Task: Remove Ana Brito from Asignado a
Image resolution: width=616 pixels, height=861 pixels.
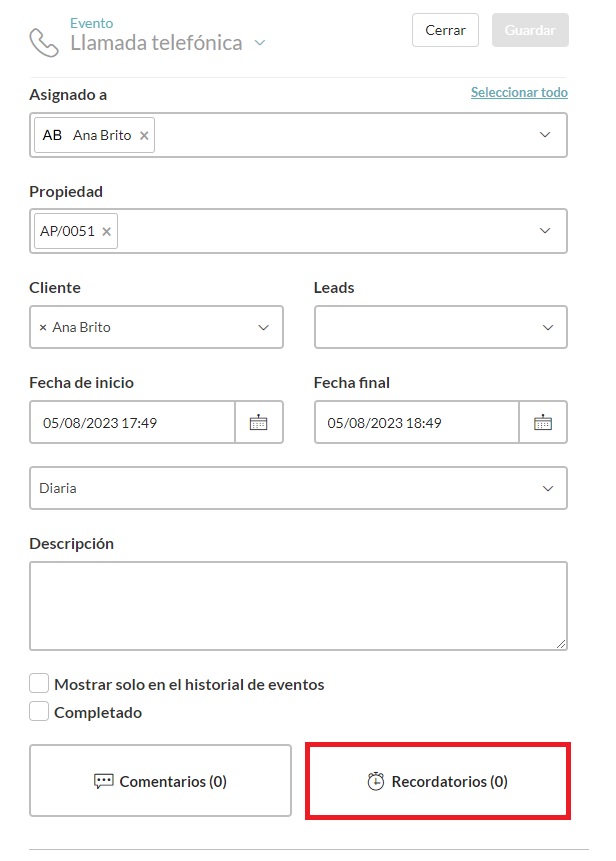Action: (144, 136)
